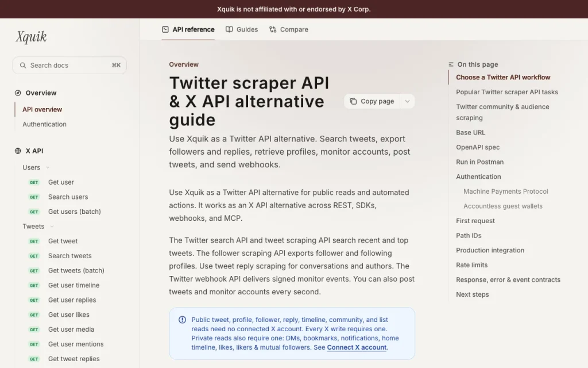The width and height of the screenshot is (588, 368).
Task: Click the GET badge beside Get user media
Action: tap(34, 329)
